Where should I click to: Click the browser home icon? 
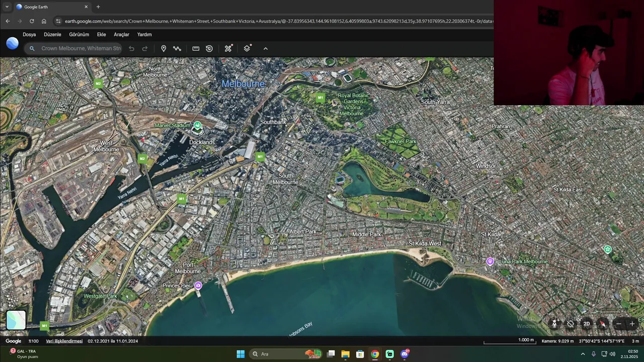click(44, 21)
